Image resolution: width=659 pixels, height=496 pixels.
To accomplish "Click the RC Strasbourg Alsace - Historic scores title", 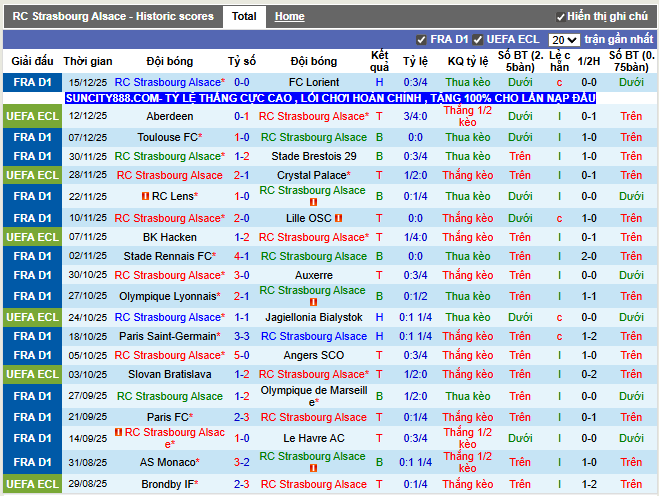I will click(x=113, y=16).
